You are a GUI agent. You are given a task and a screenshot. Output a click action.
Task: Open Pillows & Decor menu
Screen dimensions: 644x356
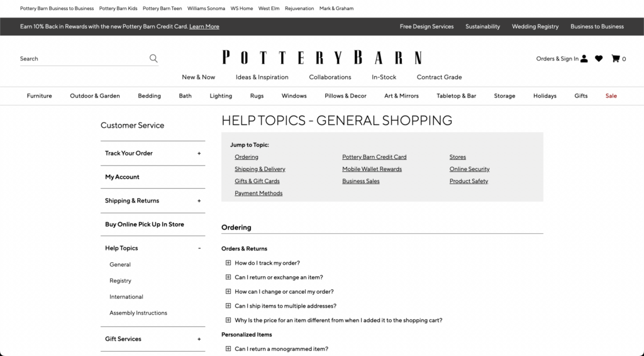[345, 96]
